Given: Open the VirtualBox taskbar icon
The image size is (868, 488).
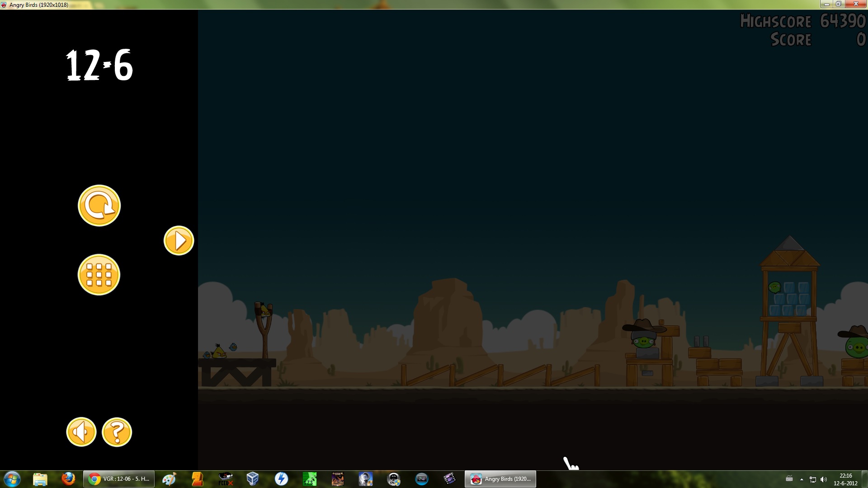Looking at the screenshot, I should point(253,479).
